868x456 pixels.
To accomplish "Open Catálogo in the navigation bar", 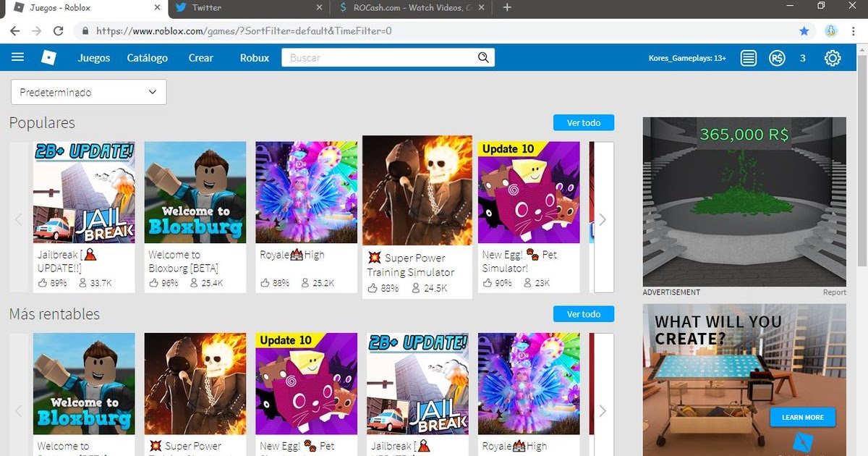I will click(x=148, y=58).
